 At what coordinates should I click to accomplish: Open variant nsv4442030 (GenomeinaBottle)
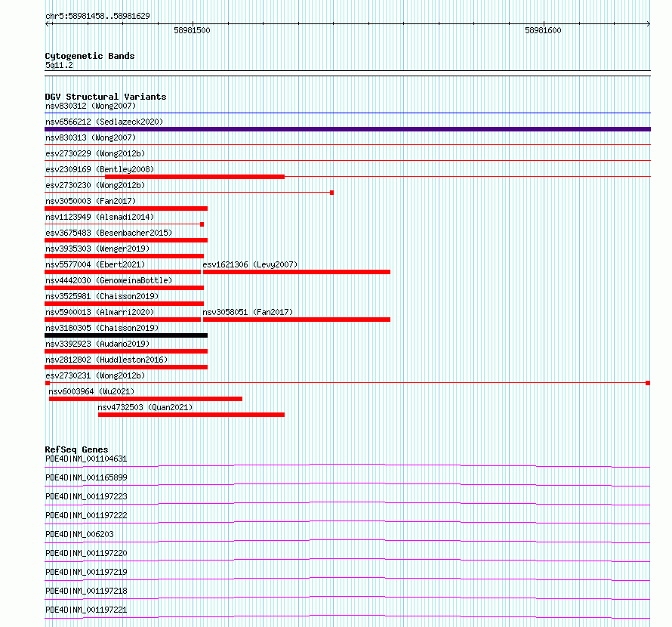(x=109, y=280)
